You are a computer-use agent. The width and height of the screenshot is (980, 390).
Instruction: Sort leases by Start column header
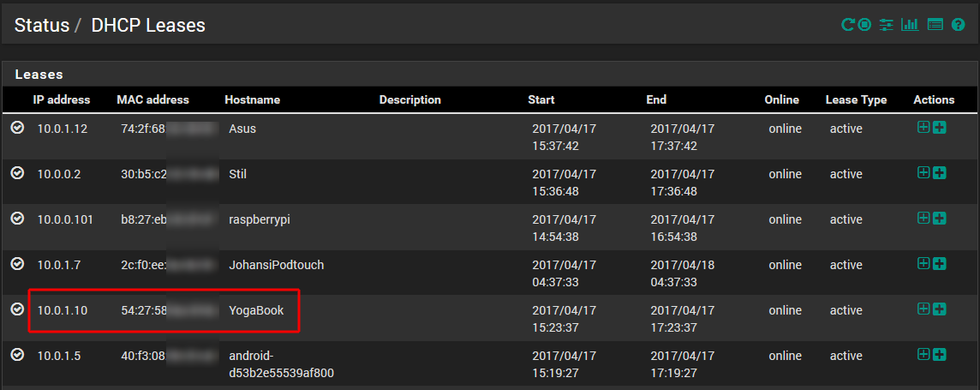click(541, 100)
